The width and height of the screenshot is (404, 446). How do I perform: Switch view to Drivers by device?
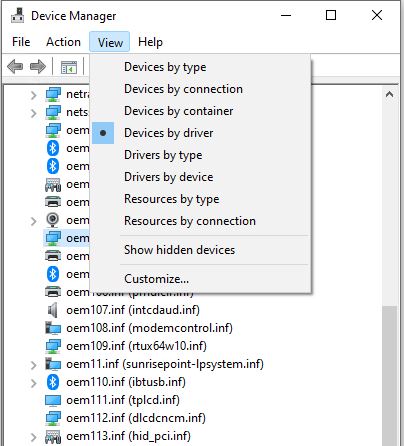(200, 177)
